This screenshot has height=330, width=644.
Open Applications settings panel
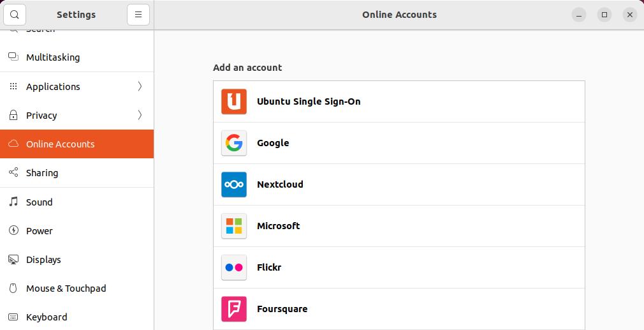click(x=77, y=86)
